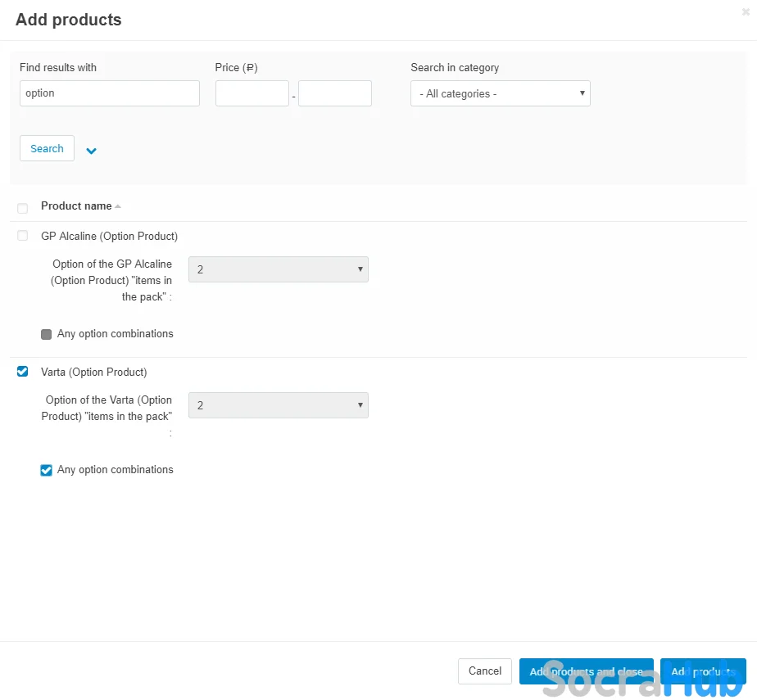Focus the Find results with field
The width and height of the screenshot is (757, 700).
click(x=109, y=93)
